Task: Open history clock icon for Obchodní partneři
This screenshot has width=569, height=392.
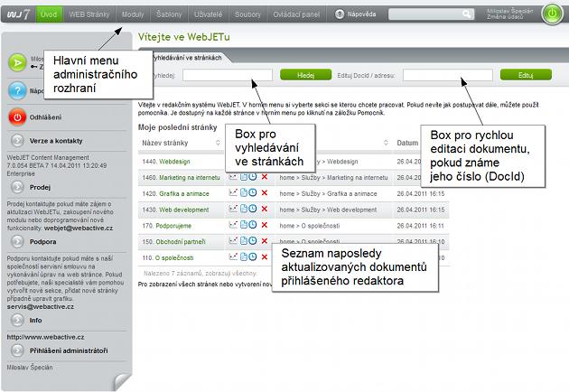Action: [x=253, y=240]
